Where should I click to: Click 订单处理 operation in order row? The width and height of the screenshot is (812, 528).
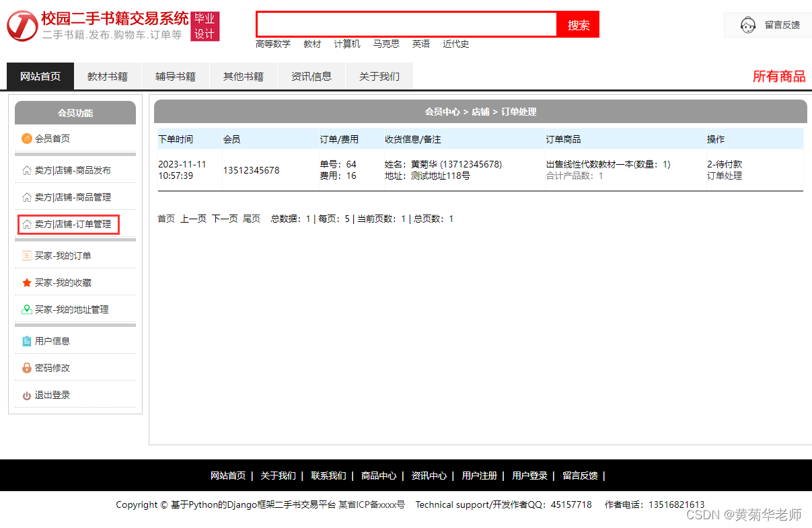click(x=727, y=177)
